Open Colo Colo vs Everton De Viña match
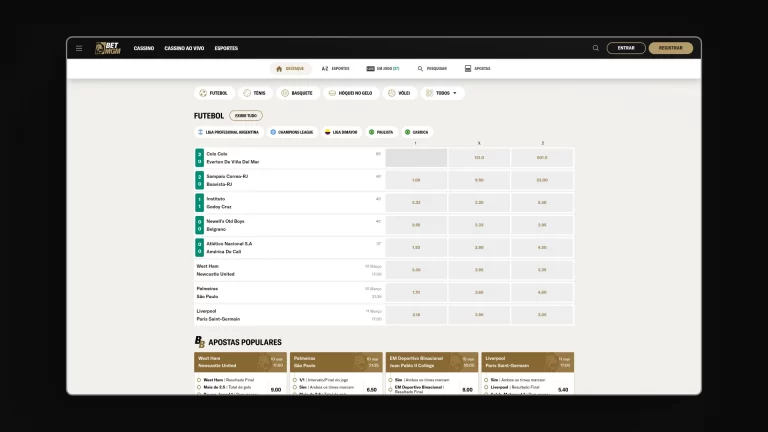Image resolution: width=768 pixels, height=432 pixels. pos(289,158)
